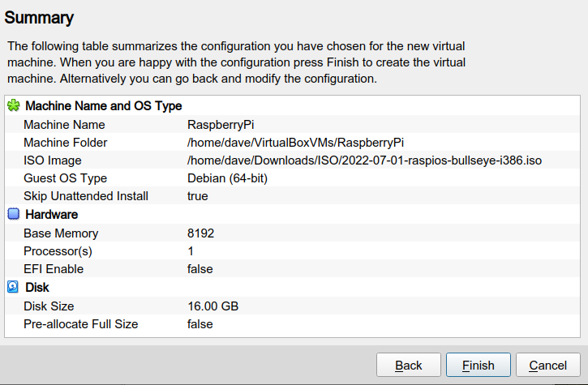Click the RaspberryPi machine name value
Image resolution: width=588 pixels, height=385 pixels.
[221, 125]
